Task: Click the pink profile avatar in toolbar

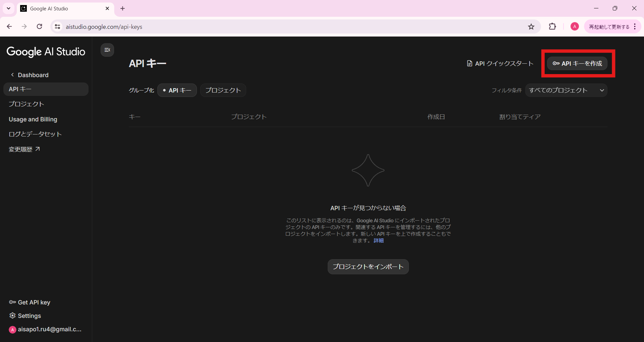Action: coord(574,26)
